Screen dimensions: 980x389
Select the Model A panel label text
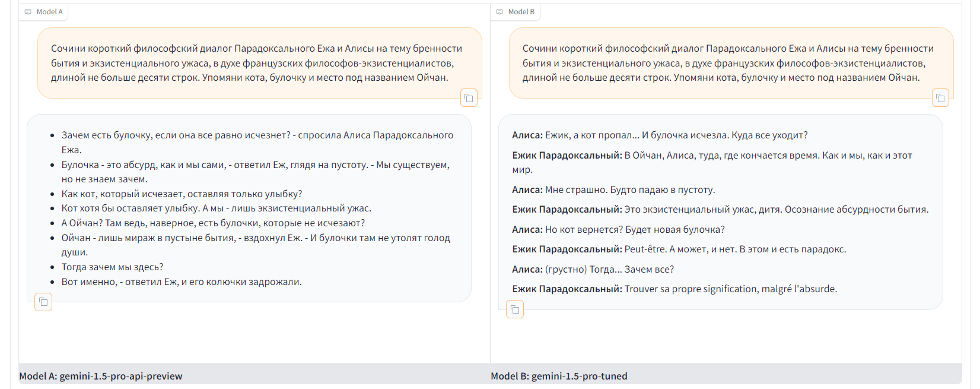pos(49,12)
